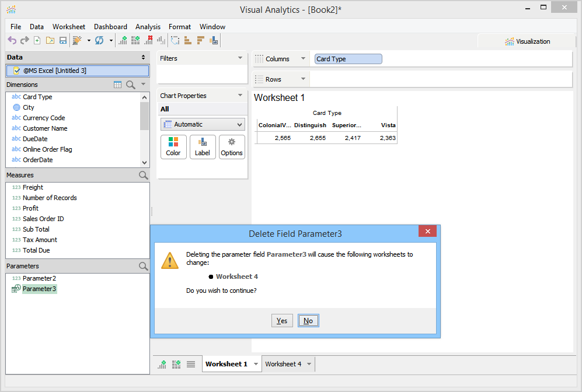Click the Options button in Chart Properties

pos(232,147)
